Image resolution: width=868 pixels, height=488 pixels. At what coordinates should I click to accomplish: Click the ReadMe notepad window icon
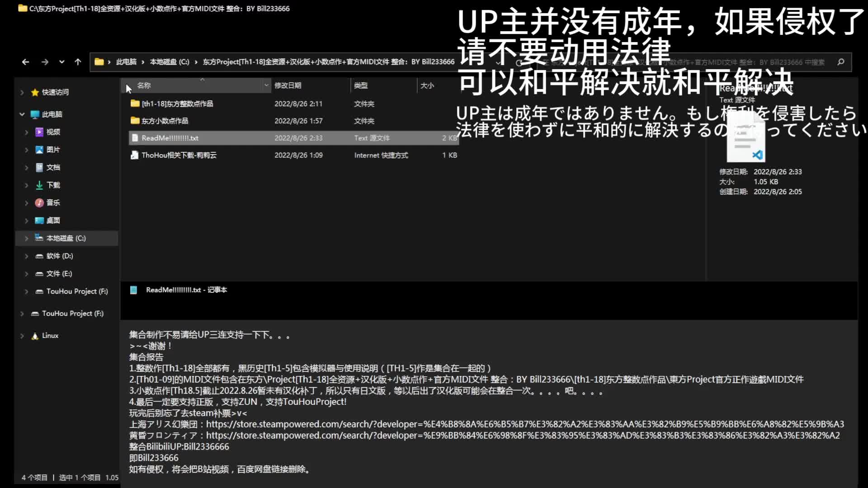pyautogui.click(x=133, y=290)
